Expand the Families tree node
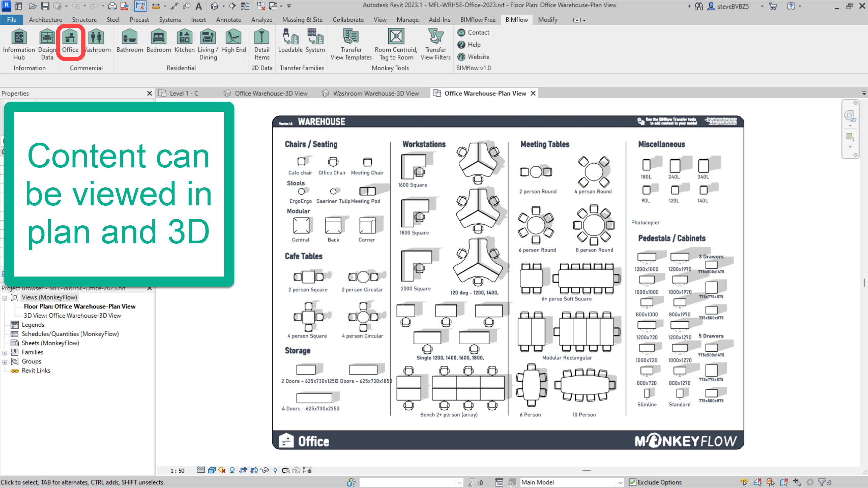The width and height of the screenshot is (868, 488). [x=5, y=352]
